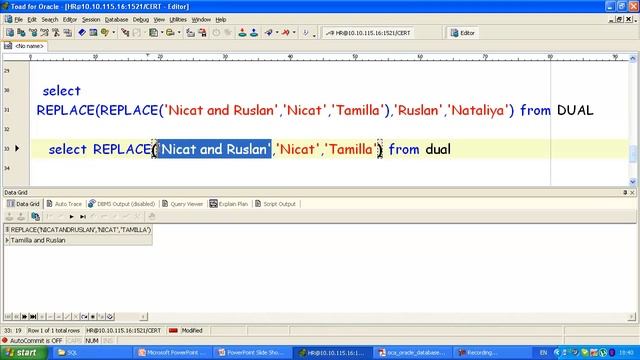Open the Utilities menu
The height and width of the screenshot is (360, 640).
[x=178, y=20]
